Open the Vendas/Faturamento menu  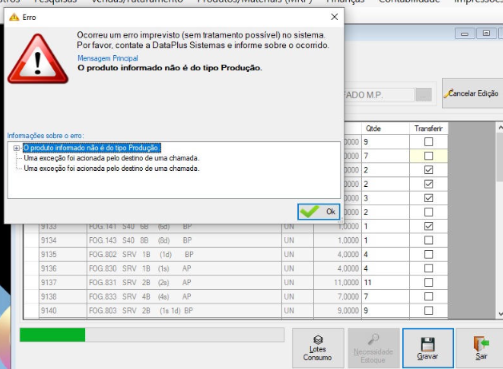137,1
